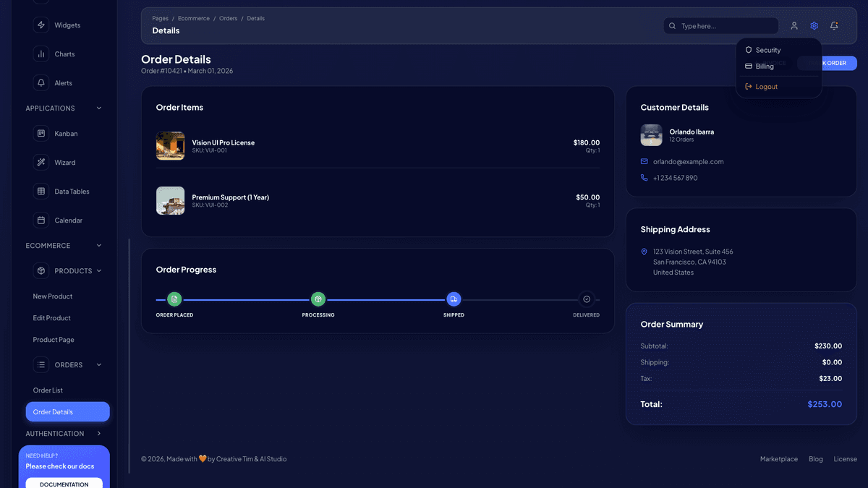Click the notifications bell in the header

[834, 25]
